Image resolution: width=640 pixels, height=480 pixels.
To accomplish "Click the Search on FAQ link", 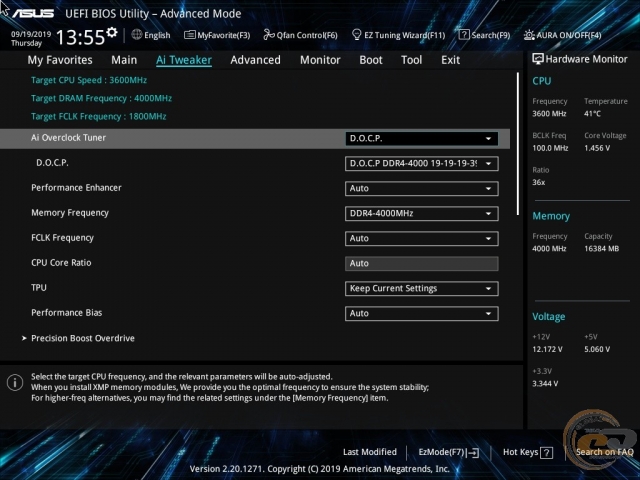I will pyautogui.click(x=604, y=452).
